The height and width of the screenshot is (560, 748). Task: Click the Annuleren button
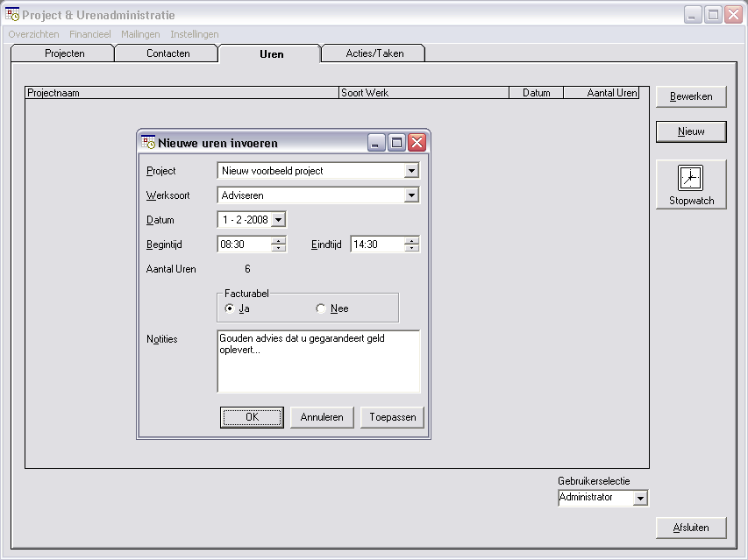pos(322,417)
